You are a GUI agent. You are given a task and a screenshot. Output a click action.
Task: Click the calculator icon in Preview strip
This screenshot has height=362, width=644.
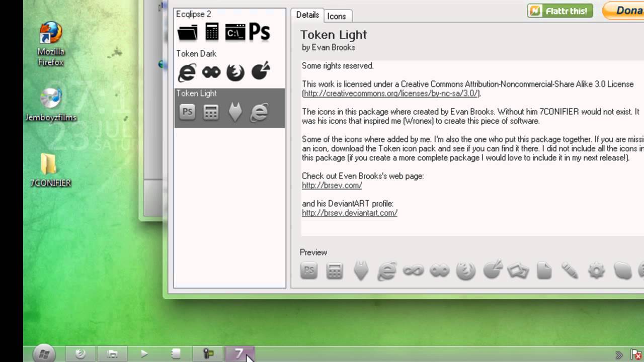coord(335,271)
